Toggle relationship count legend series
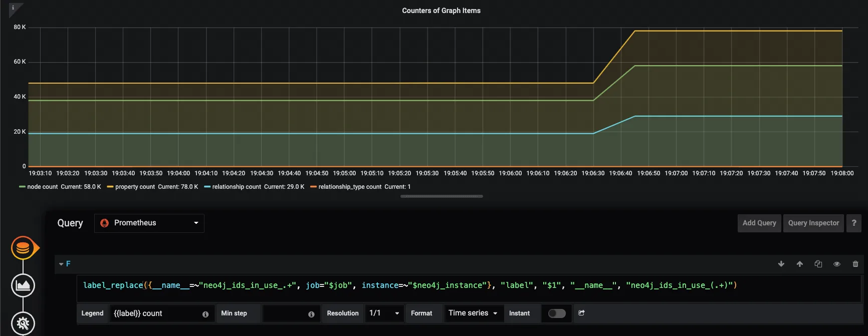This screenshot has height=336, width=868. 237,187
